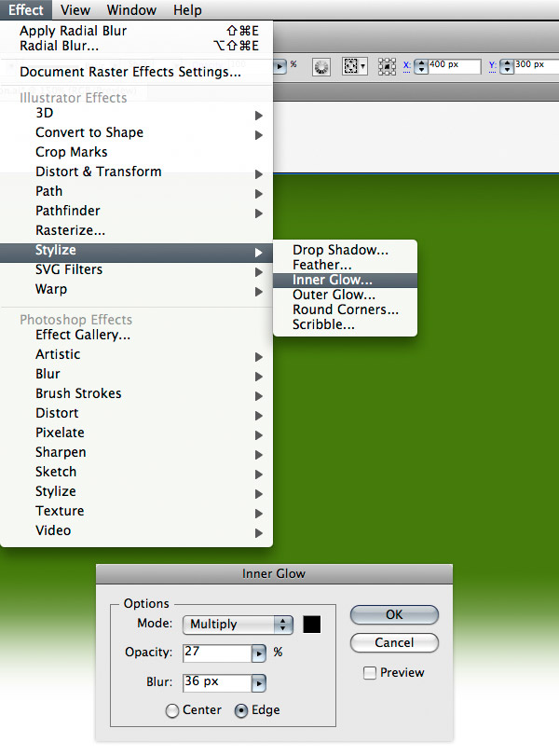Expand the Path effects submenu
559x756 pixels.
pos(136,191)
